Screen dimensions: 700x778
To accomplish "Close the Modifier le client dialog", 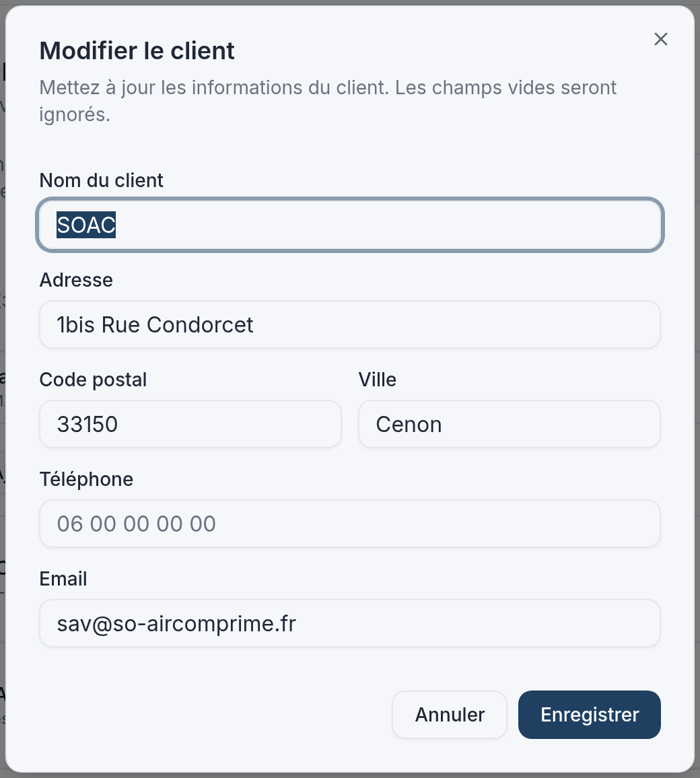I will click(x=660, y=39).
